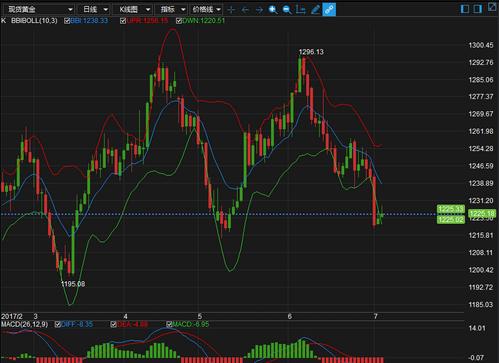Open the 日线 period dropdown

[x=94, y=9]
